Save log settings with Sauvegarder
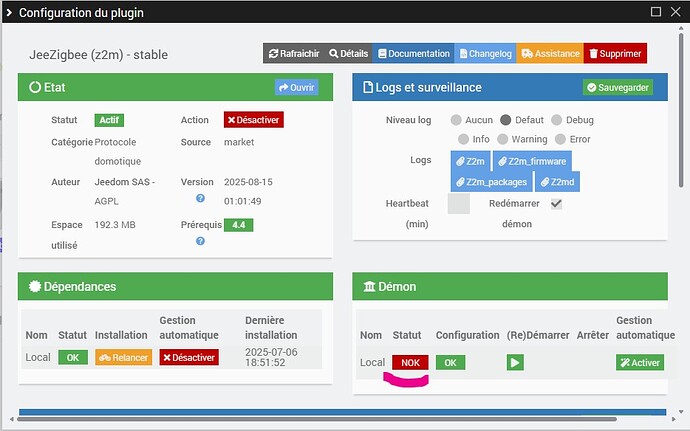 coord(618,87)
